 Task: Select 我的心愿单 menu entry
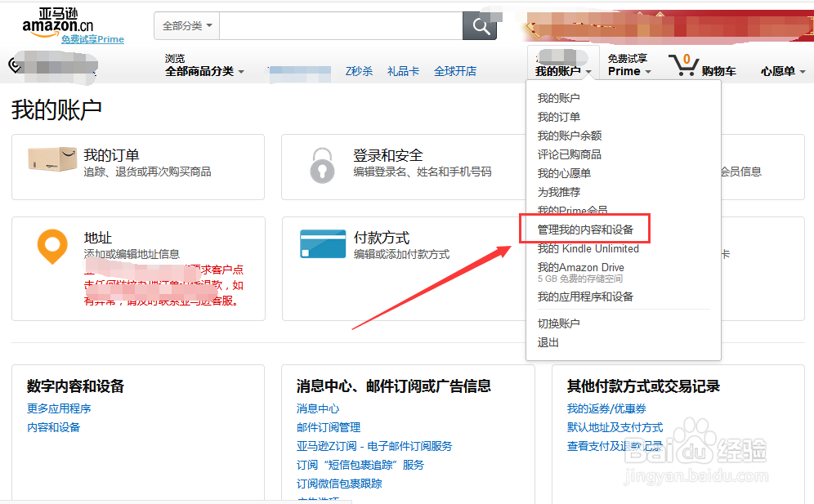click(564, 173)
